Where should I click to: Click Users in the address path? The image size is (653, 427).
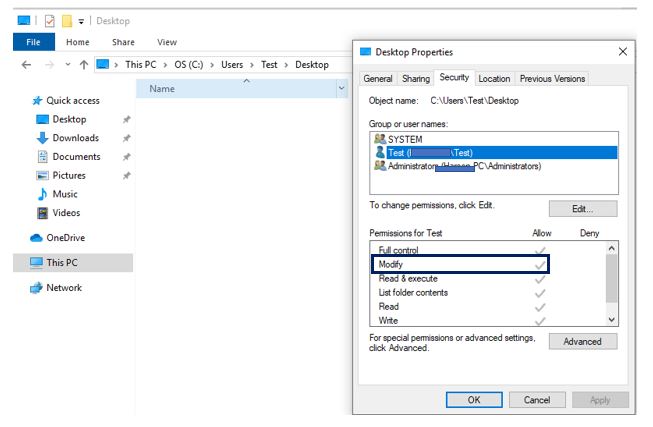coord(232,65)
